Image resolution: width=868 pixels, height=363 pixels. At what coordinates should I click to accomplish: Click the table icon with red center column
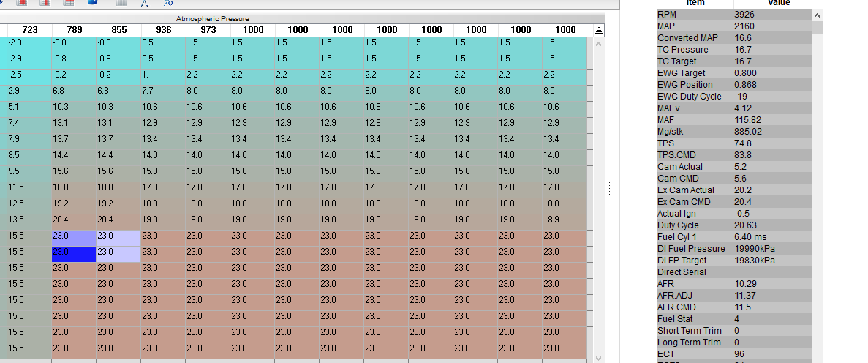click(45, 3)
